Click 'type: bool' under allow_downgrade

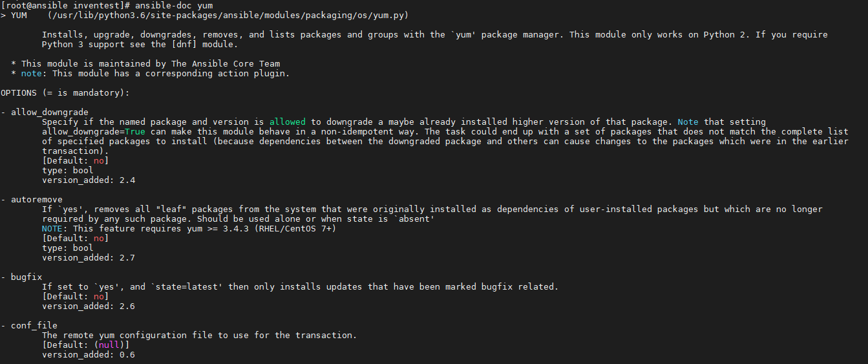68,171
